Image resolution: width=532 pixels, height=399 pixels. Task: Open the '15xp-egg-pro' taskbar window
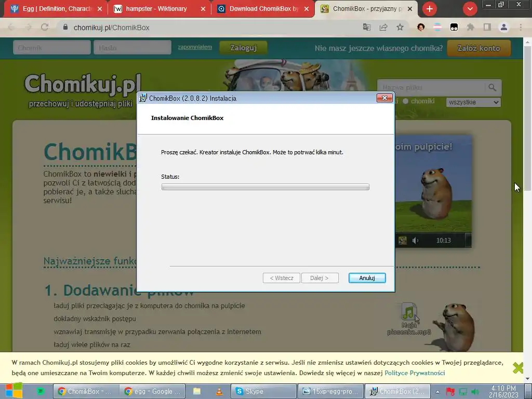point(330,391)
